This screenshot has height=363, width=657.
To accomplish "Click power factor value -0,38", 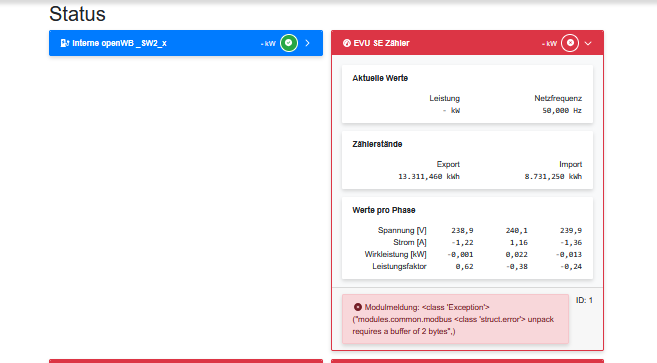I will (x=516, y=267).
